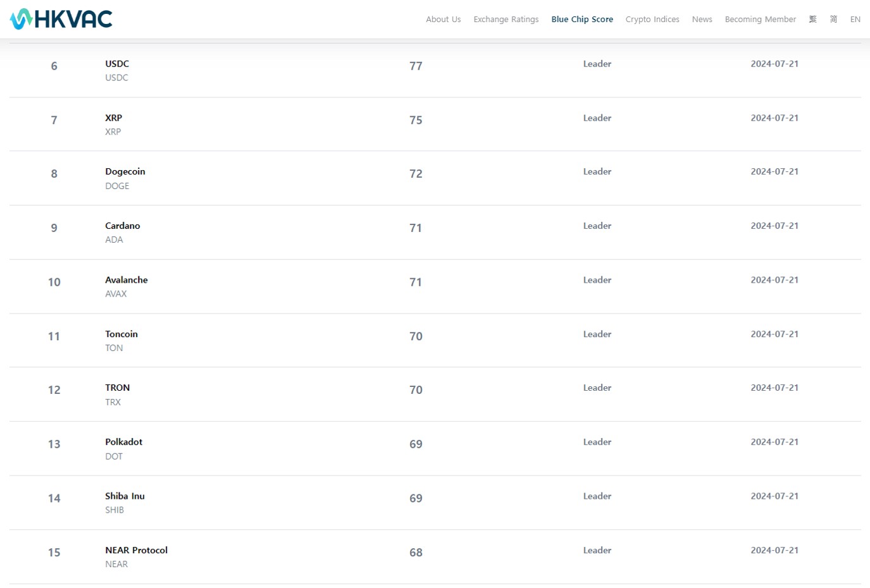Click the DOT ticker symbol
The image size is (870, 588).
click(114, 456)
